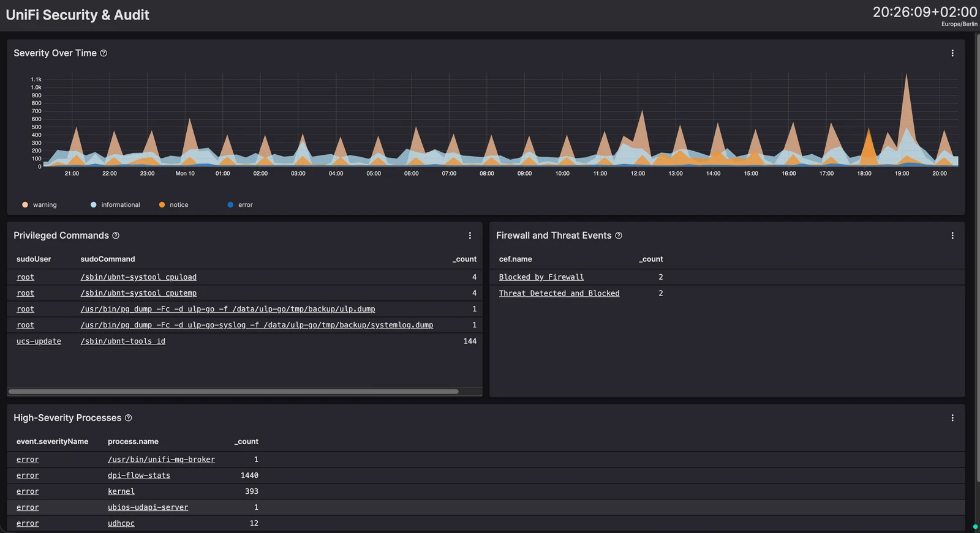This screenshot has height=533, width=980.
Task: Sort High-Severity Processes by _count header
Action: 246,442
